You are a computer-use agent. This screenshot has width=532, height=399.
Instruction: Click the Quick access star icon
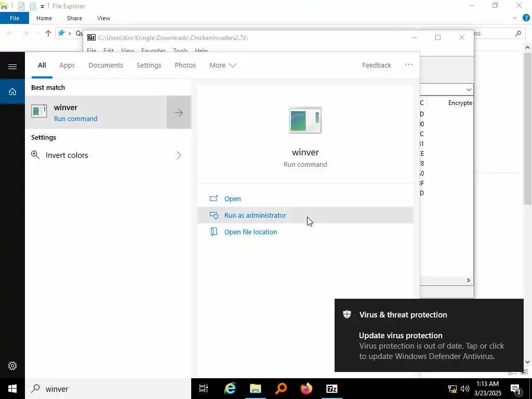pyautogui.click(x=61, y=33)
